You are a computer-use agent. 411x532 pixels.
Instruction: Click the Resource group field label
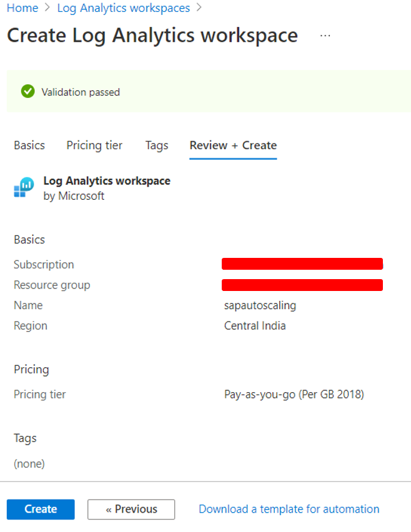52,285
